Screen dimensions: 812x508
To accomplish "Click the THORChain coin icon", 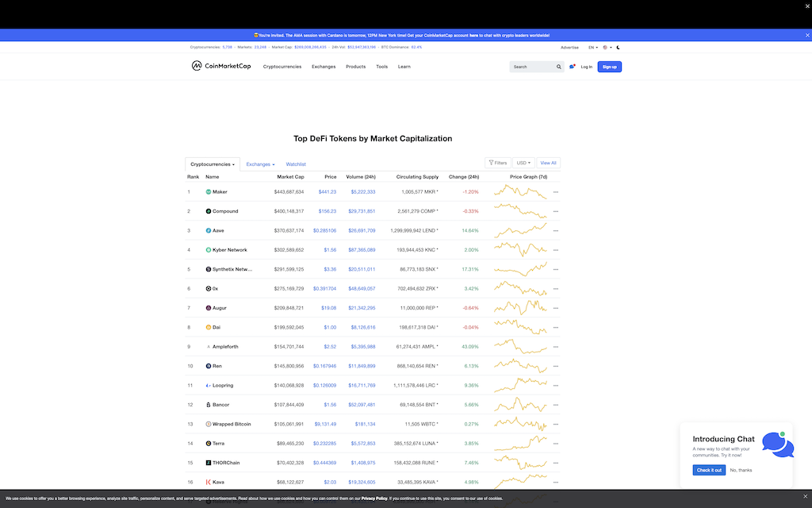I will 209,463.
